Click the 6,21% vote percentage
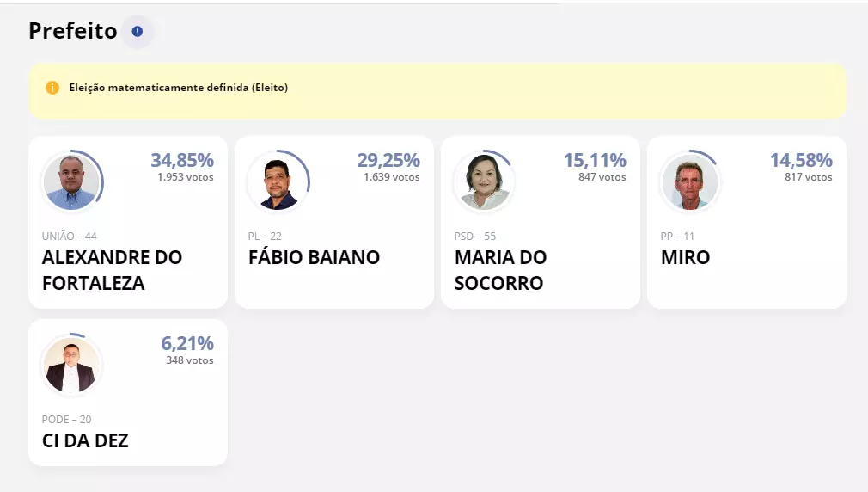Screen dimensions: 868x492 coord(187,343)
